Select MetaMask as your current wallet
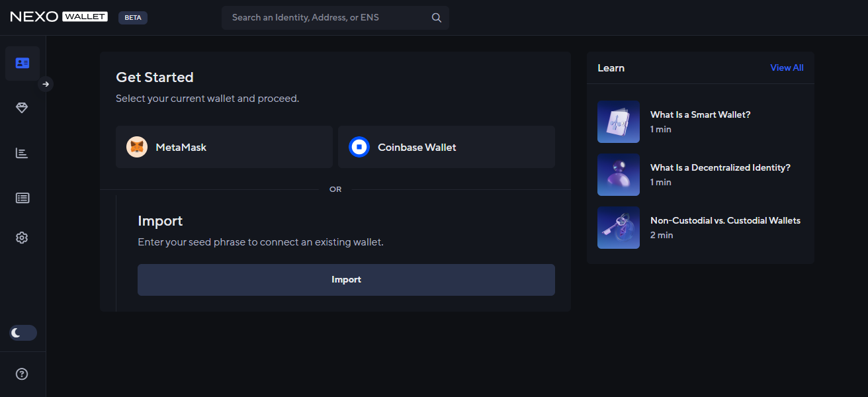This screenshot has width=868, height=397. pos(224,146)
